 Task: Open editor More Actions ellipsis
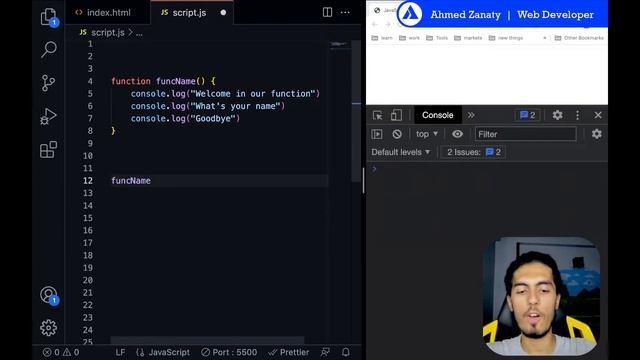(345, 12)
